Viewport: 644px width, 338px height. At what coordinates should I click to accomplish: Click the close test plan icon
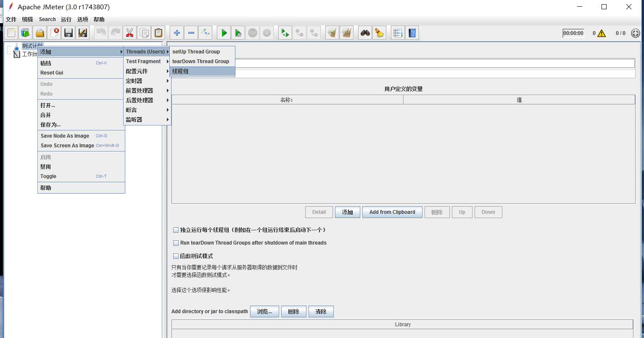tap(54, 33)
